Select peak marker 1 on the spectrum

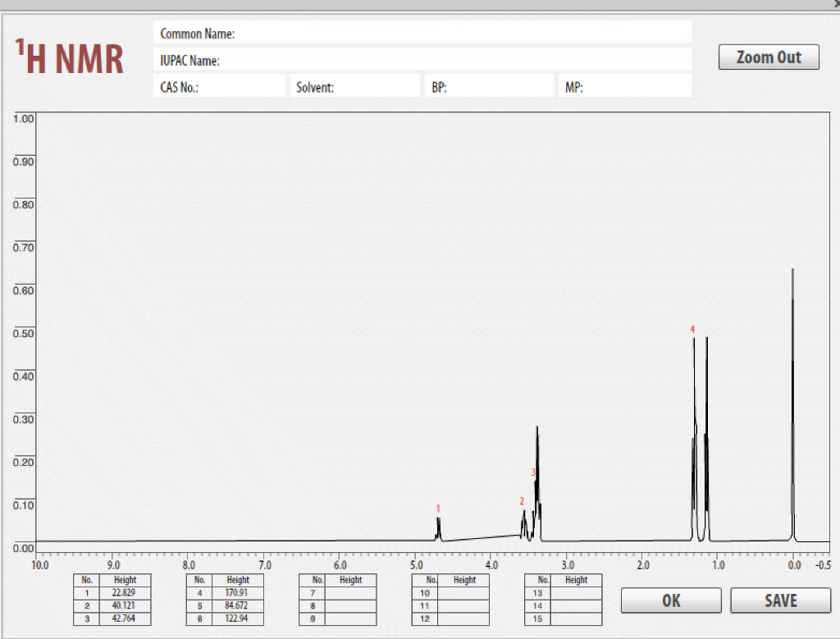tap(439, 509)
